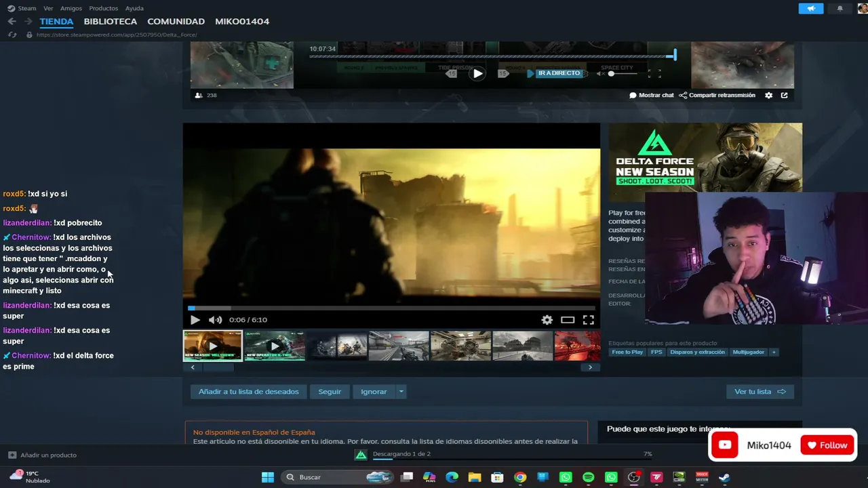Open the TIENDA tab
The width and height of the screenshot is (868, 488).
tap(56, 22)
